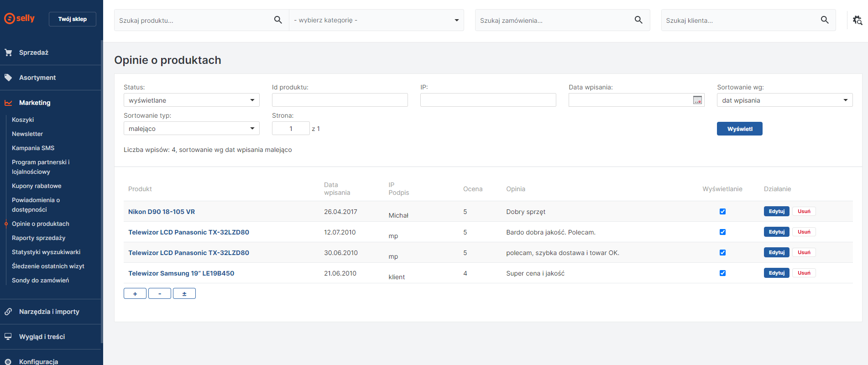
Task: Go to Raporty sprzedaży menu item
Action: [38, 238]
